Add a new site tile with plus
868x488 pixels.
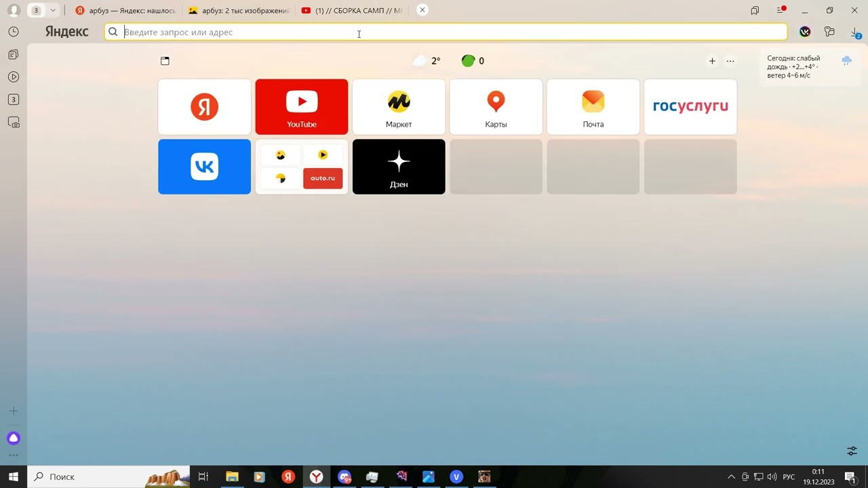click(x=712, y=61)
